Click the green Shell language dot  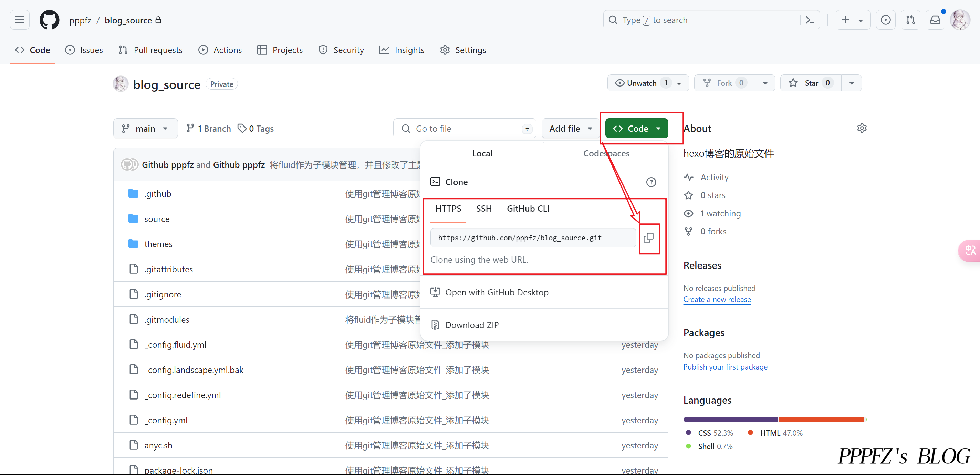pyautogui.click(x=688, y=446)
